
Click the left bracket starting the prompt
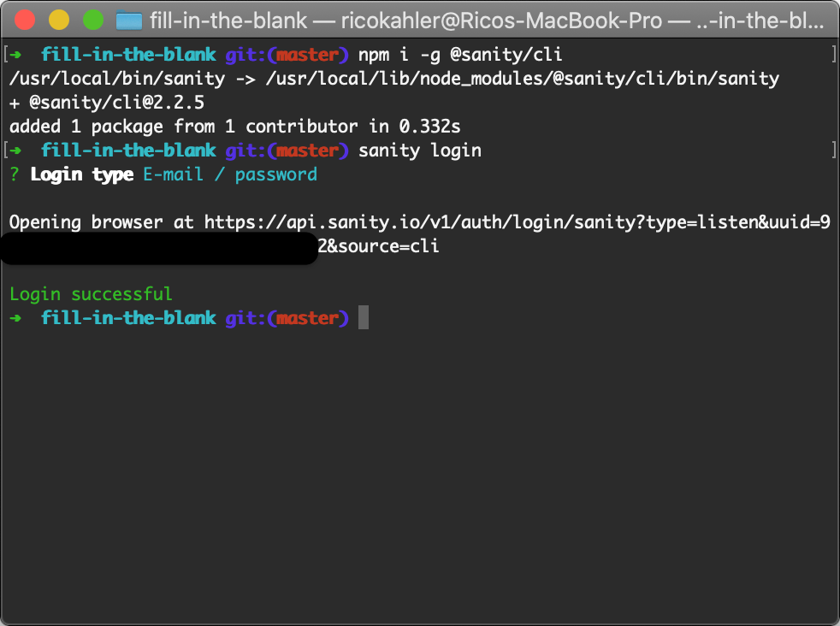point(7,54)
